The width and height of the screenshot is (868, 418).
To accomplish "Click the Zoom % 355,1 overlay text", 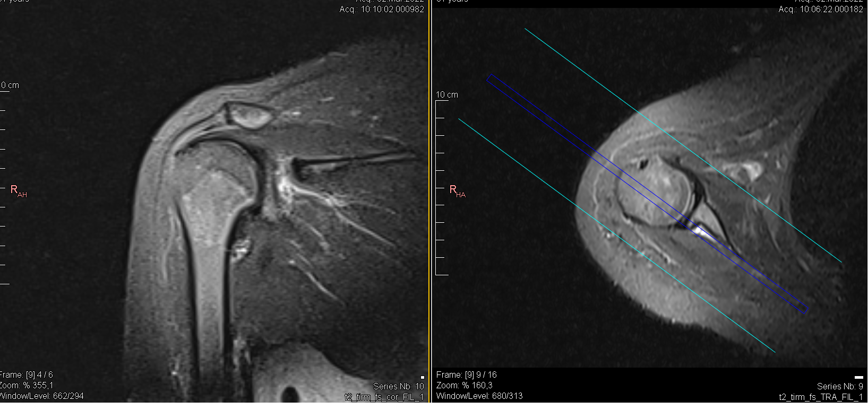I will (26, 386).
